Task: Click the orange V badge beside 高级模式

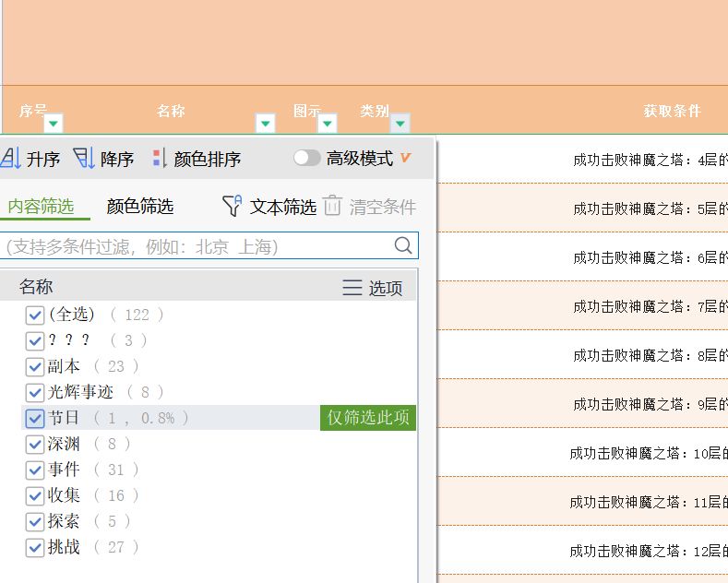Action: click(405, 159)
